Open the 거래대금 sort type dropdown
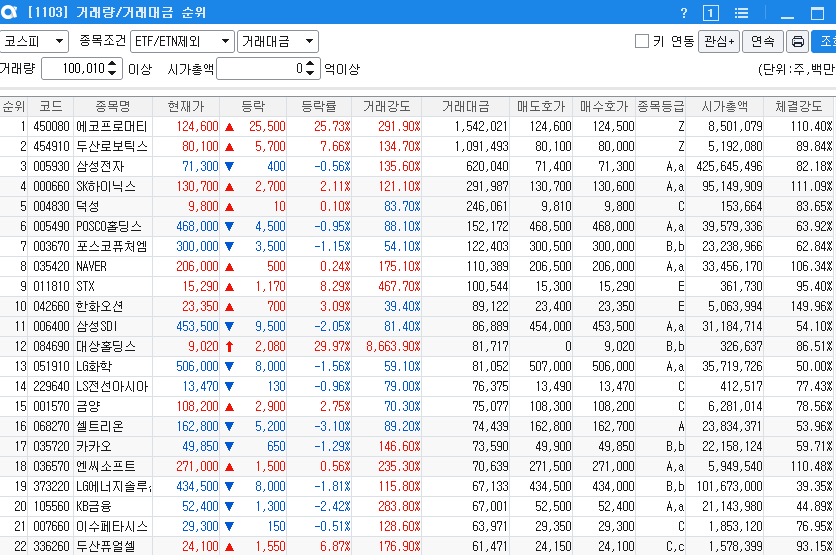This screenshot has width=836, height=555. click(x=278, y=41)
